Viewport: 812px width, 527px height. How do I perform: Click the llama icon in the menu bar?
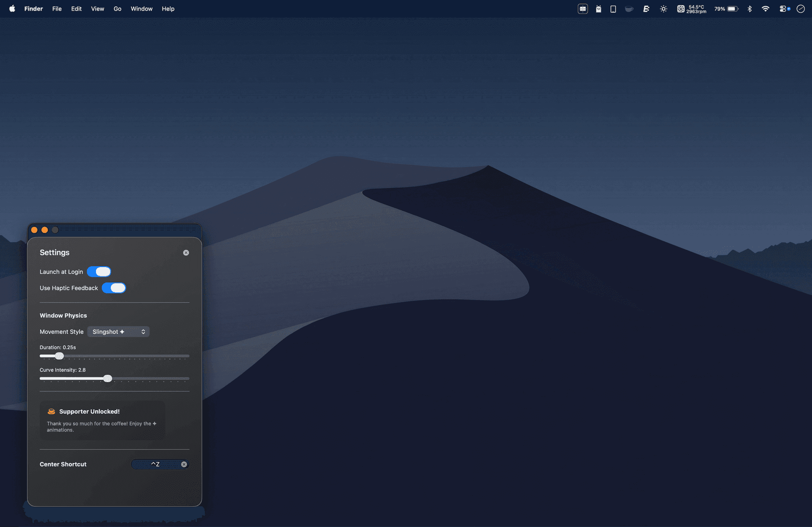[x=598, y=9]
